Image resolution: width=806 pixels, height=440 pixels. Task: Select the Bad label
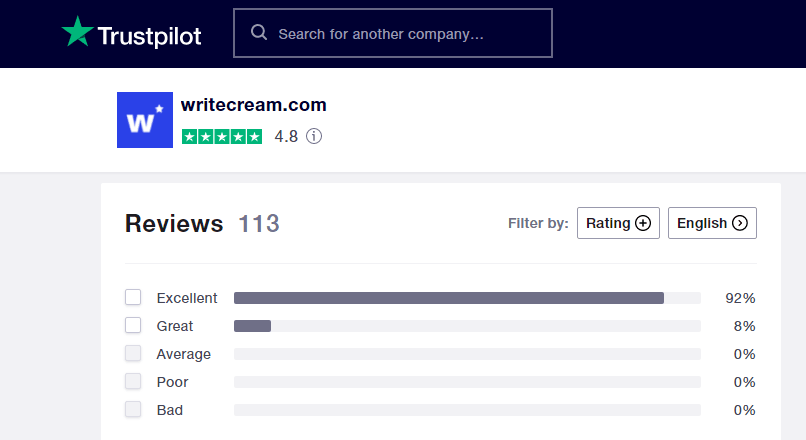point(170,410)
